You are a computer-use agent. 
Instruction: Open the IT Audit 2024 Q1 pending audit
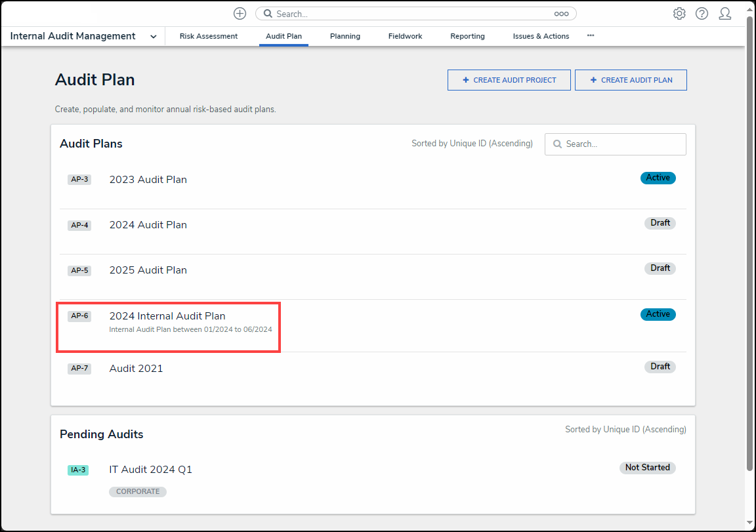[x=150, y=470]
